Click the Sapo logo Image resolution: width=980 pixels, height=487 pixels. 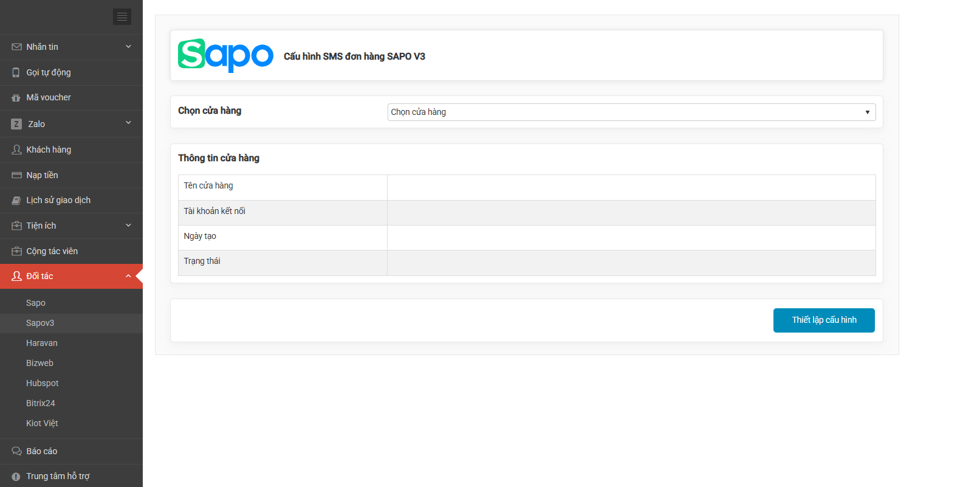pyautogui.click(x=225, y=55)
